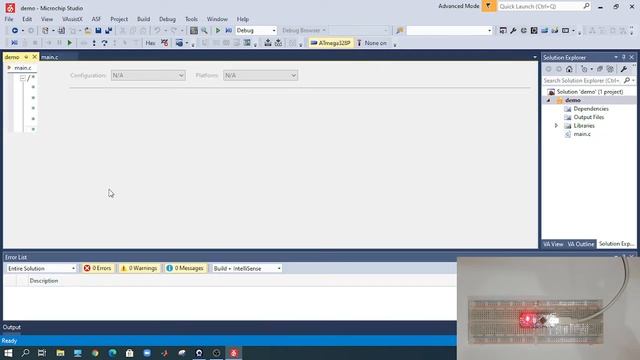Click Solution Explorer wrench Properties icon
Image resolution: width=640 pixels, height=360 pixels.
(x=624, y=69)
